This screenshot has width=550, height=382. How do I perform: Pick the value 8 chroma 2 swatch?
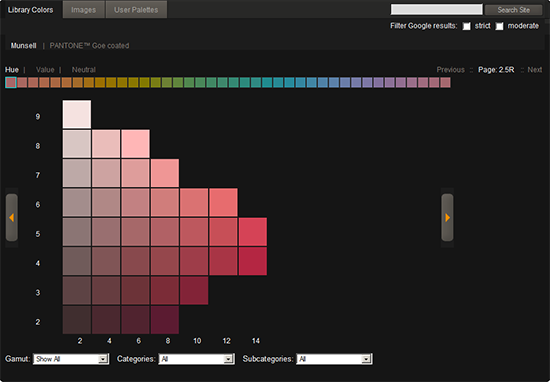coord(77,144)
